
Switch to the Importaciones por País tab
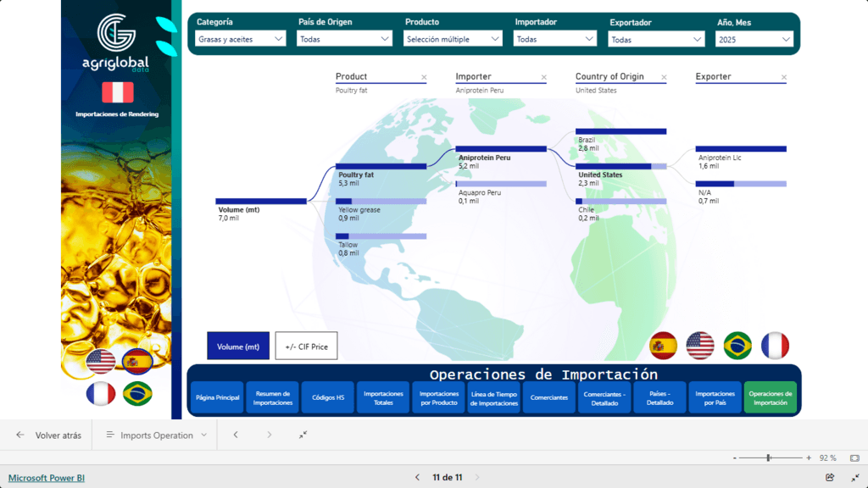(x=715, y=397)
